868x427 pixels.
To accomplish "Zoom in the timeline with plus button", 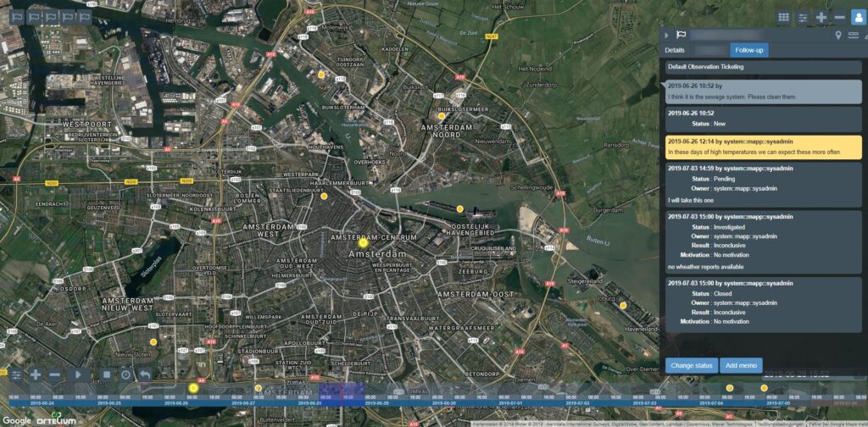I will (36, 374).
